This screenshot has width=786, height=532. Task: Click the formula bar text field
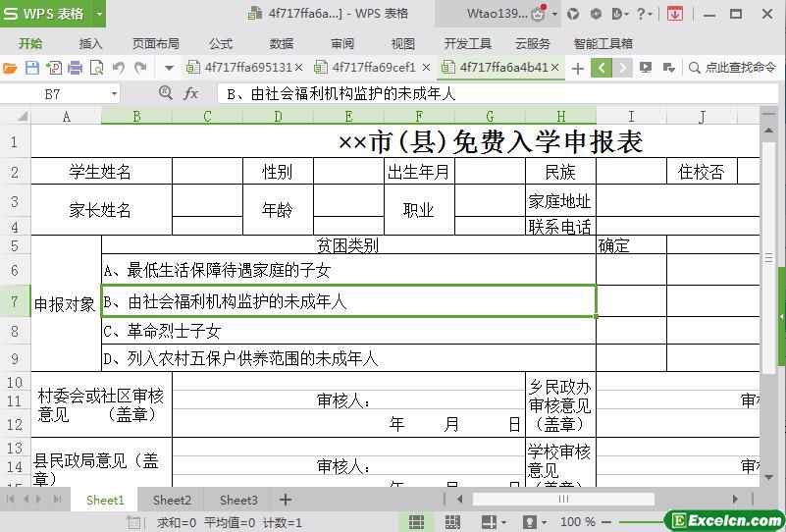(x=498, y=94)
